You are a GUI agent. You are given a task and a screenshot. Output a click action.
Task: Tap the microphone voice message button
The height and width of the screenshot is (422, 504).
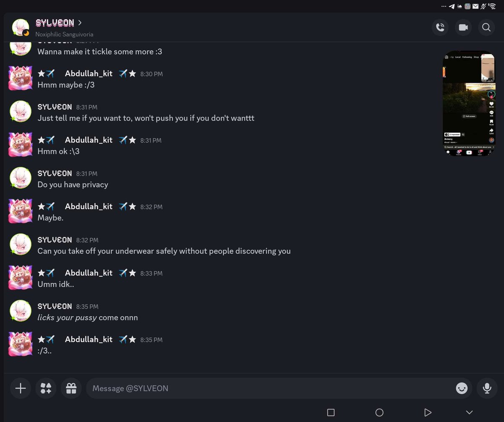487,388
